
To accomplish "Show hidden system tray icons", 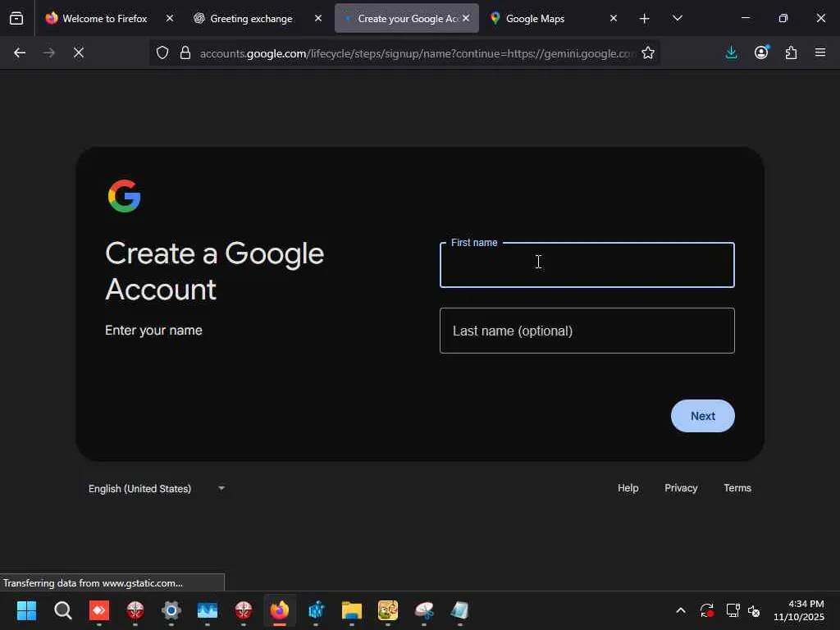I will pyautogui.click(x=680, y=610).
